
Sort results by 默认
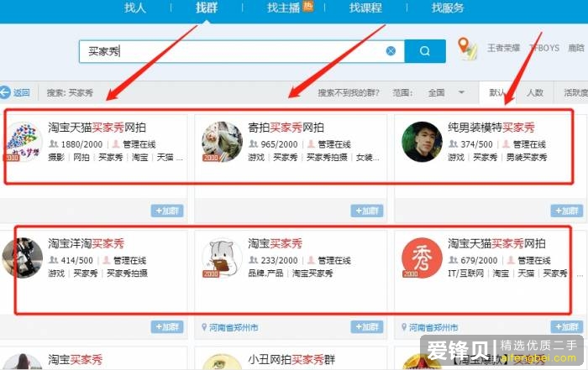497,92
